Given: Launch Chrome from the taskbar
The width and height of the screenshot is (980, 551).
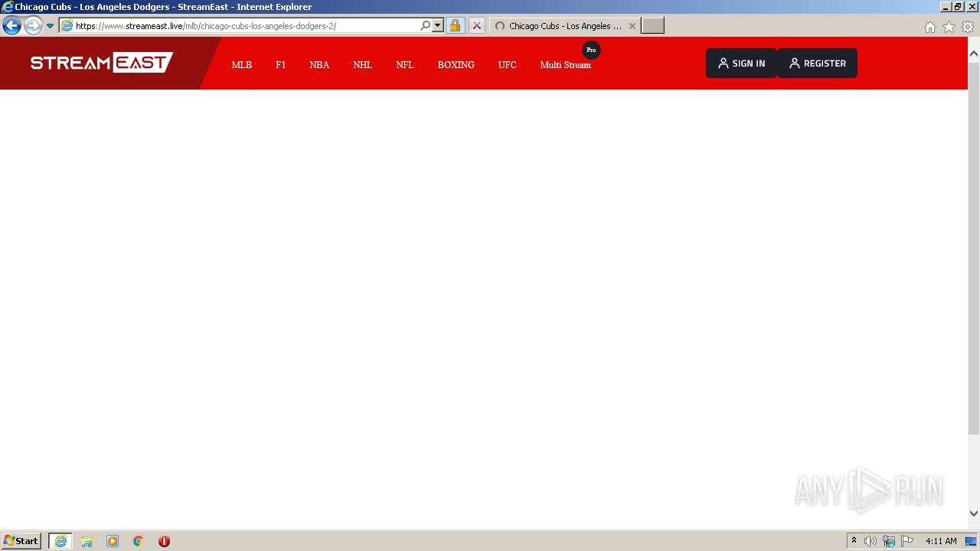Looking at the screenshot, I should pyautogui.click(x=139, y=541).
